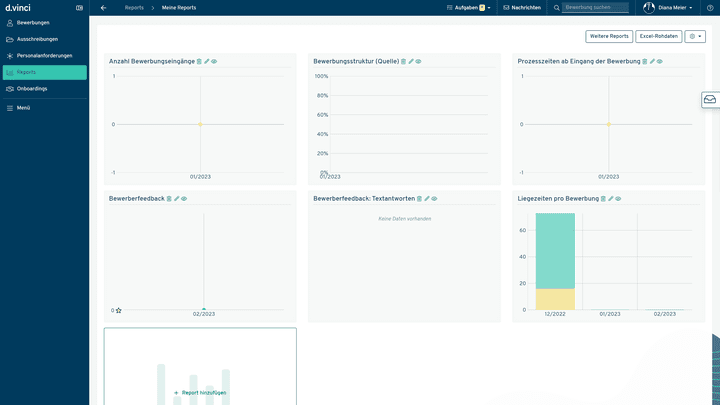
Task: Edit the Bewerberfeedback: Textantworten report
Action: click(x=427, y=198)
